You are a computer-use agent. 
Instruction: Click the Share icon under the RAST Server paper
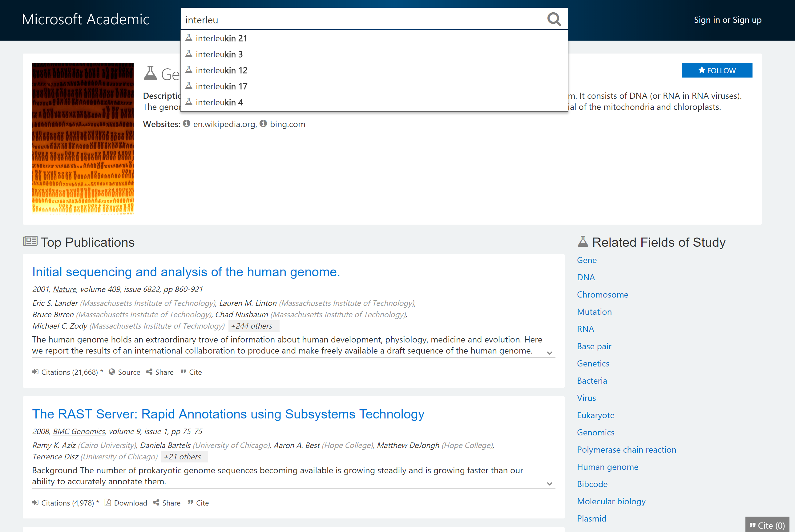coord(156,502)
